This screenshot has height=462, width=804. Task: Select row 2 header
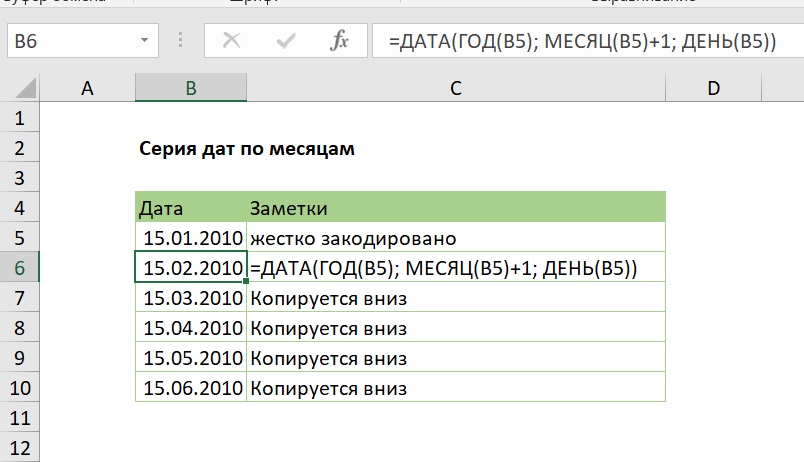tap(19, 148)
